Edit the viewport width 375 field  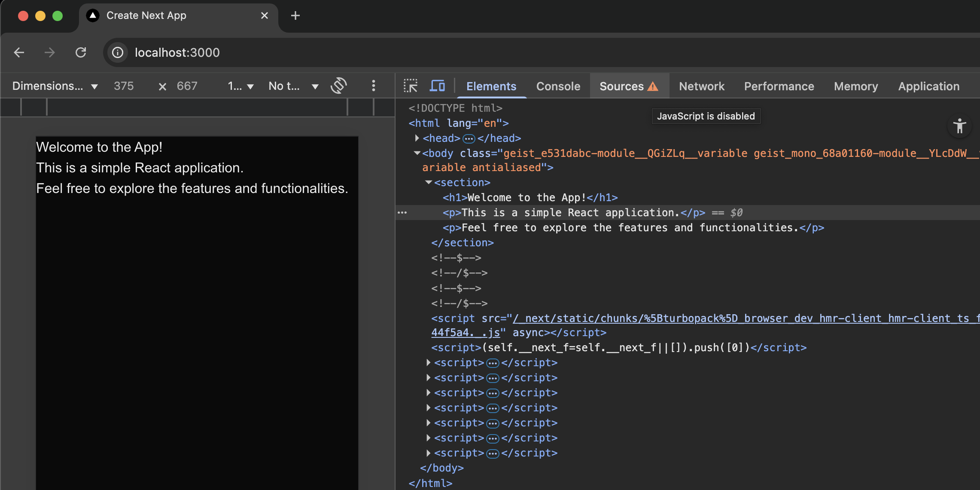(124, 86)
